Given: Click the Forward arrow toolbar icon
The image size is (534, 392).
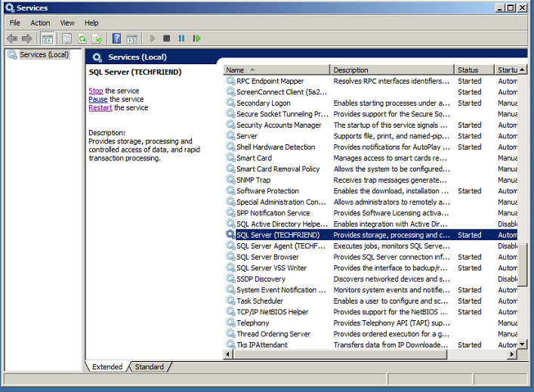Looking at the screenshot, I should coord(27,39).
